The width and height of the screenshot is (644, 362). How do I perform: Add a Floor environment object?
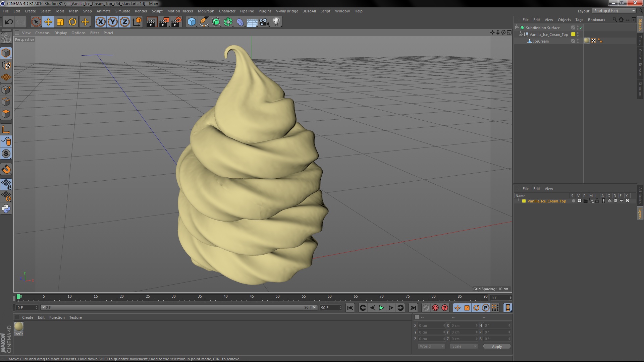[252, 22]
